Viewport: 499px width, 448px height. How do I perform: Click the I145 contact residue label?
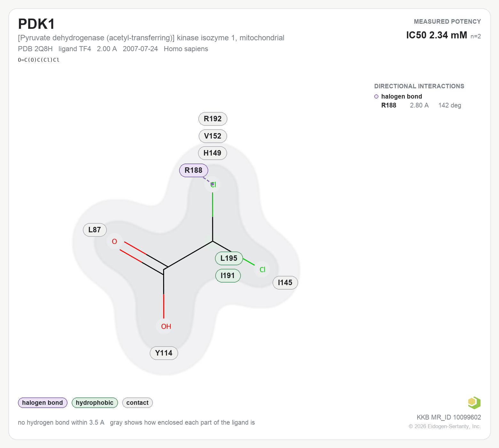tap(285, 283)
